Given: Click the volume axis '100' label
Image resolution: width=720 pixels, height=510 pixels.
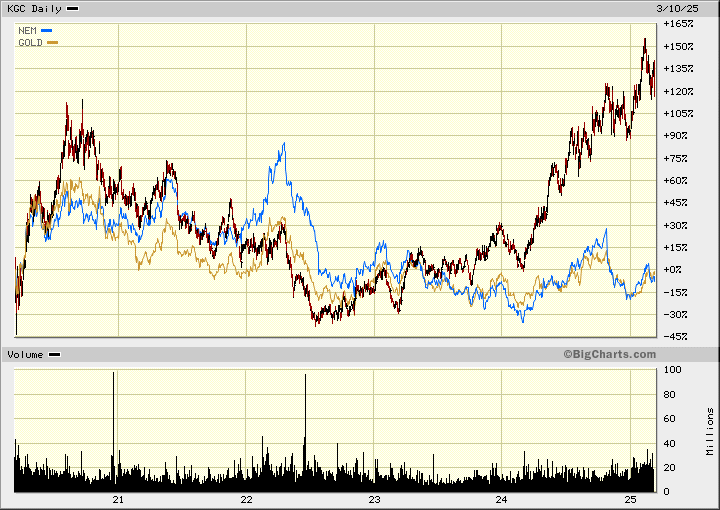Looking at the screenshot, I should (673, 370).
